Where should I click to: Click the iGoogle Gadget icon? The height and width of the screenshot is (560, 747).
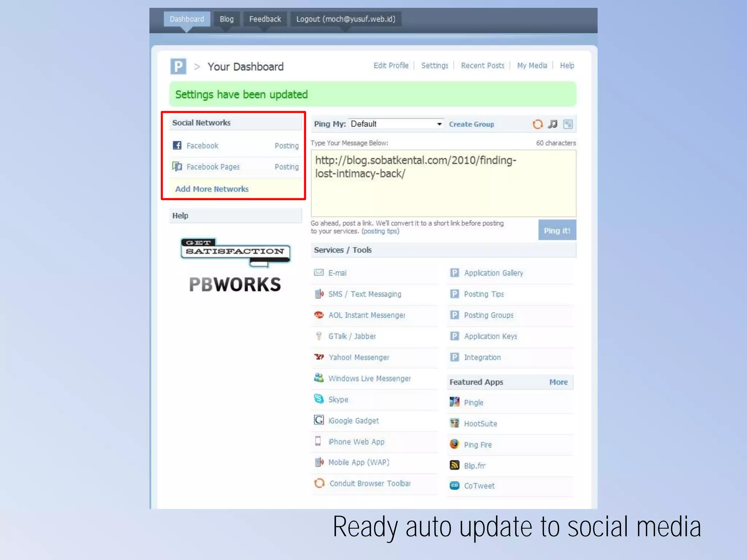319,420
